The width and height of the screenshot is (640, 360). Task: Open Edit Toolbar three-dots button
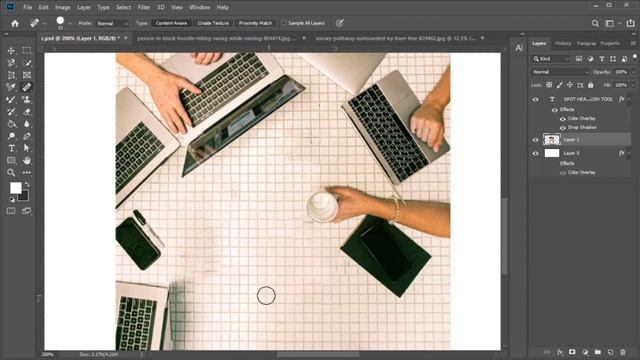(x=27, y=173)
